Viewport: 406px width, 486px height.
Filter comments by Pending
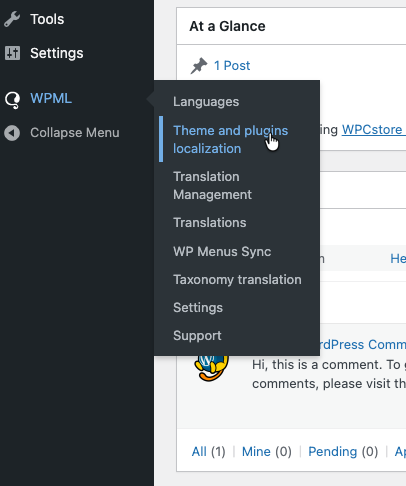coord(332,452)
